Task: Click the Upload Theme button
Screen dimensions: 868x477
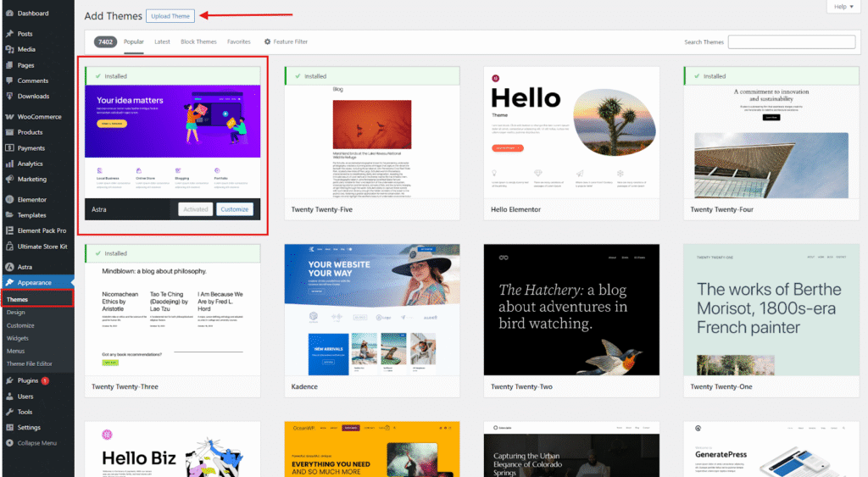Action: coord(170,16)
